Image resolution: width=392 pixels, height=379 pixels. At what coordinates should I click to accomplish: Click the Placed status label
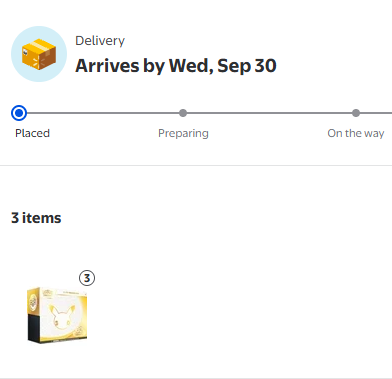32,133
